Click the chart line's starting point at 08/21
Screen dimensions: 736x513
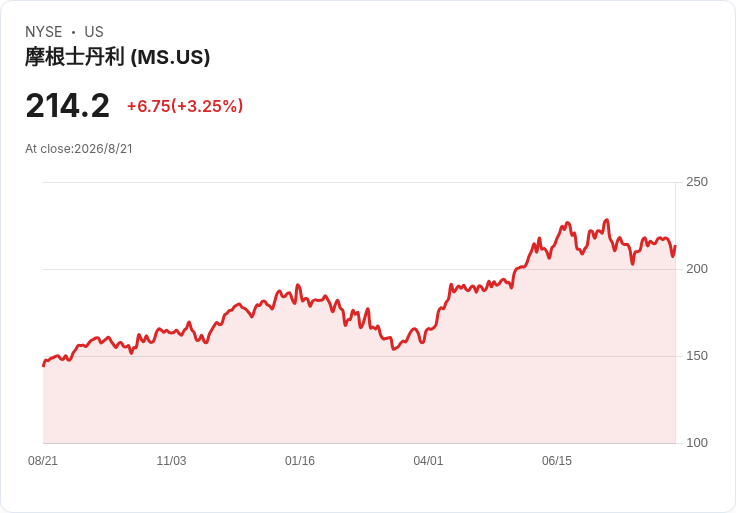pyautogui.click(x=44, y=365)
